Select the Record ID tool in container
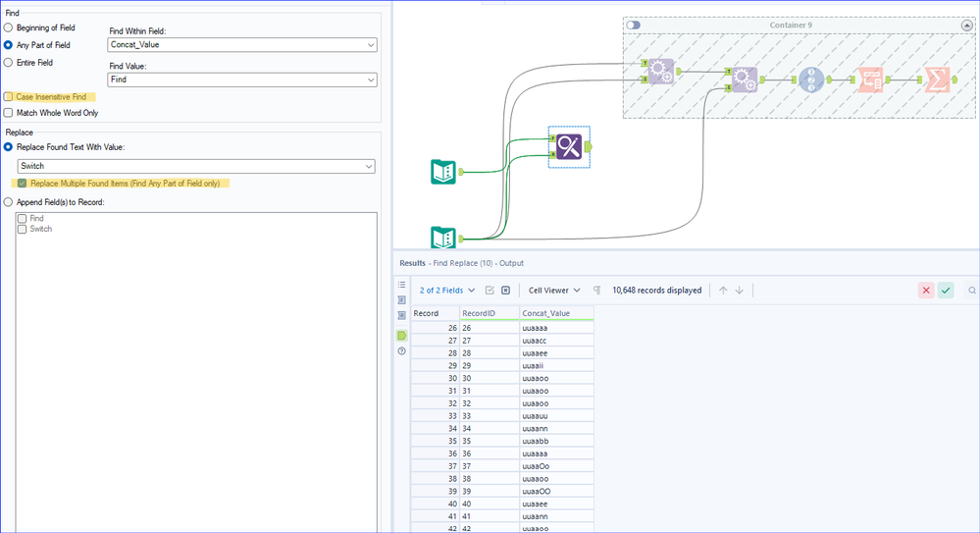The height and width of the screenshot is (533, 980). coord(811,80)
